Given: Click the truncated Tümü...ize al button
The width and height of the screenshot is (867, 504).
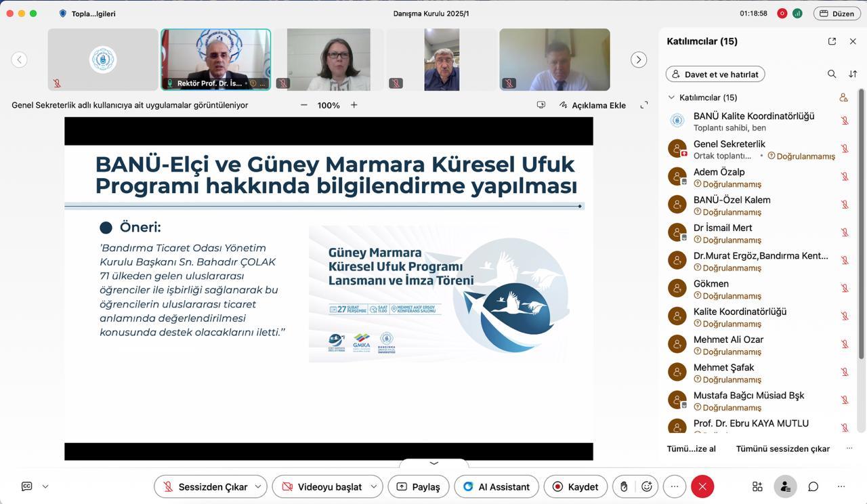Looking at the screenshot, I should [x=691, y=448].
